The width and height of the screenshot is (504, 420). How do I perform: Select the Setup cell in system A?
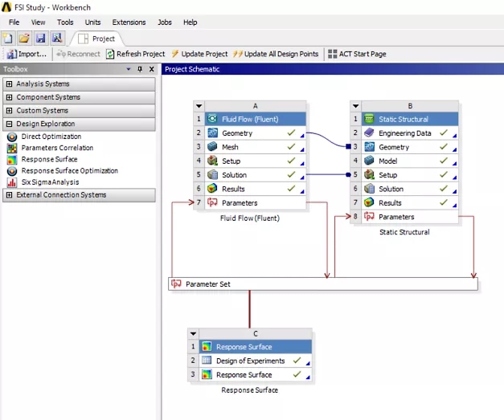click(255, 161)
